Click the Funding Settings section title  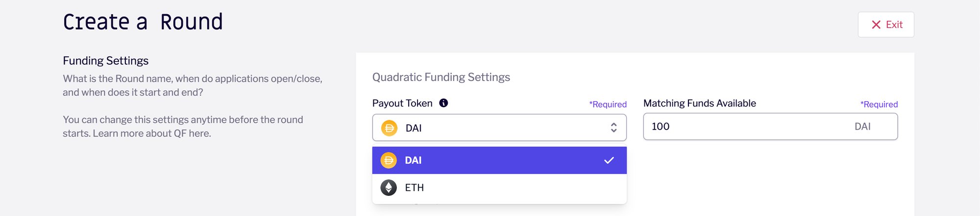[106, 60]
